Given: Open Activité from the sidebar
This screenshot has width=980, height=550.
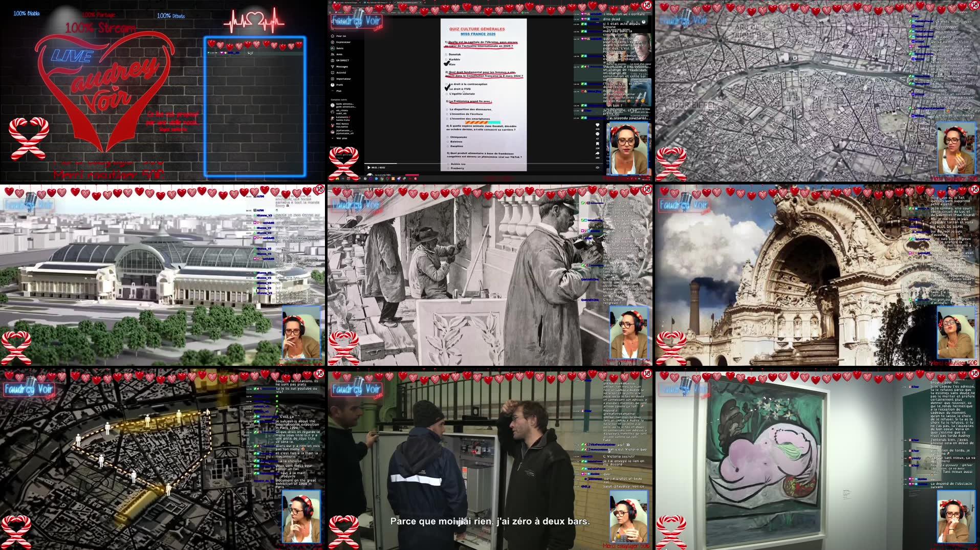Looking at the screenshot, I should 341,73.
